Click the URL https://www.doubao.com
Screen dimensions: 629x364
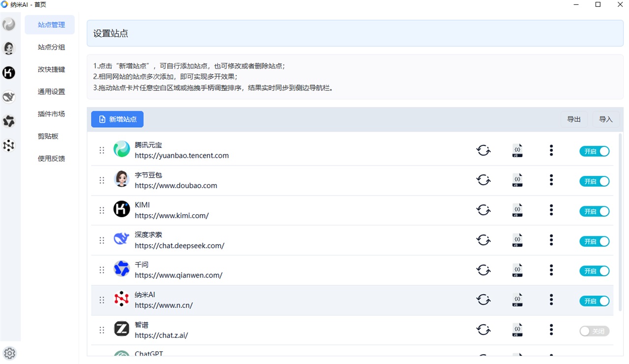tap(176, 186)
